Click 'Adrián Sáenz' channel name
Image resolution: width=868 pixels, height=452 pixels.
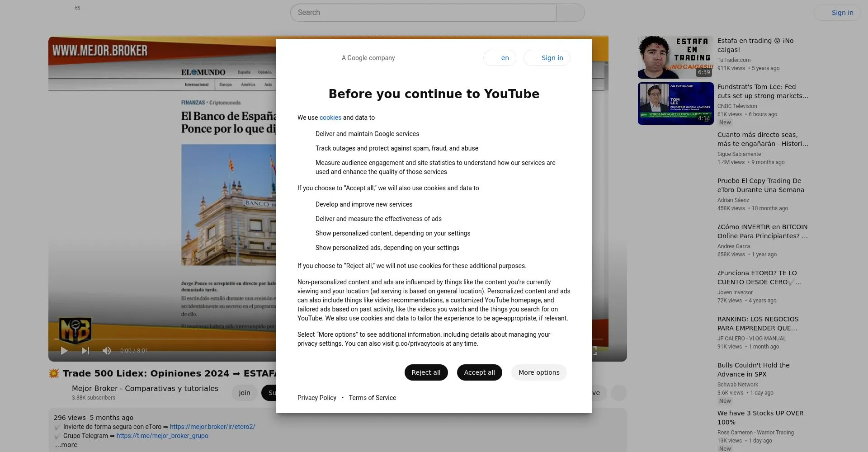point(733,200)
